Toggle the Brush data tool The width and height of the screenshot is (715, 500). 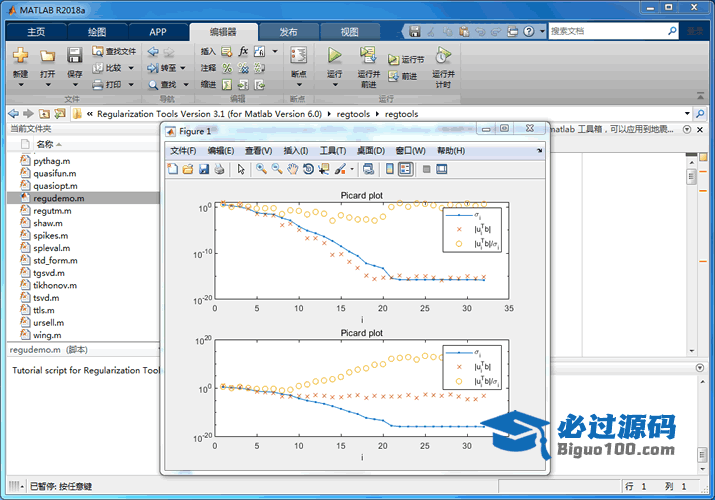coord(340,169)
